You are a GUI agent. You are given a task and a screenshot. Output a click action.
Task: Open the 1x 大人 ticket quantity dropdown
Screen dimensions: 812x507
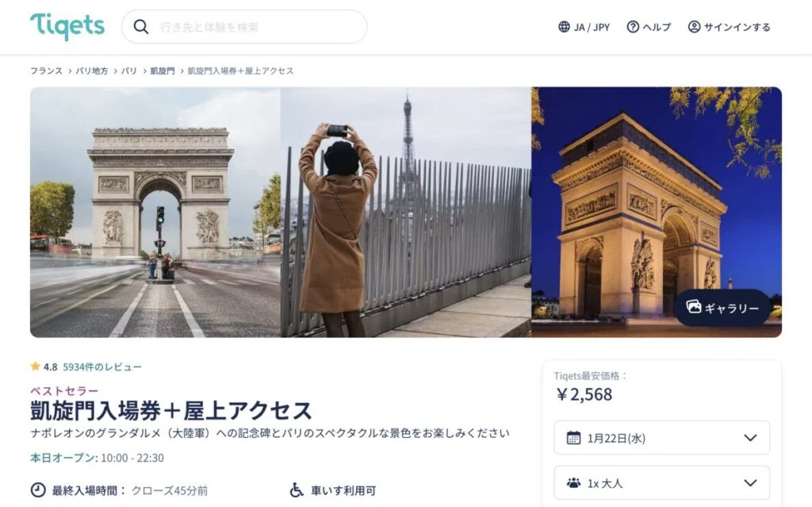(662, 483)
